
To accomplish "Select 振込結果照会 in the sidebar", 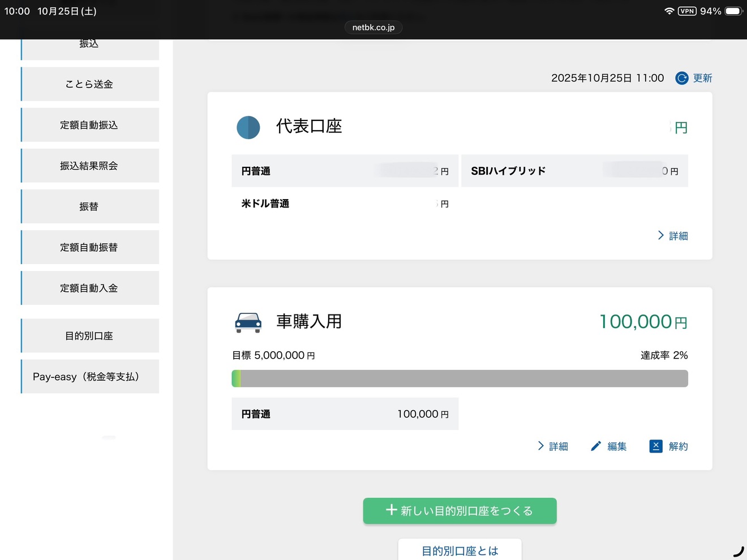I will [x=90, y=165].
